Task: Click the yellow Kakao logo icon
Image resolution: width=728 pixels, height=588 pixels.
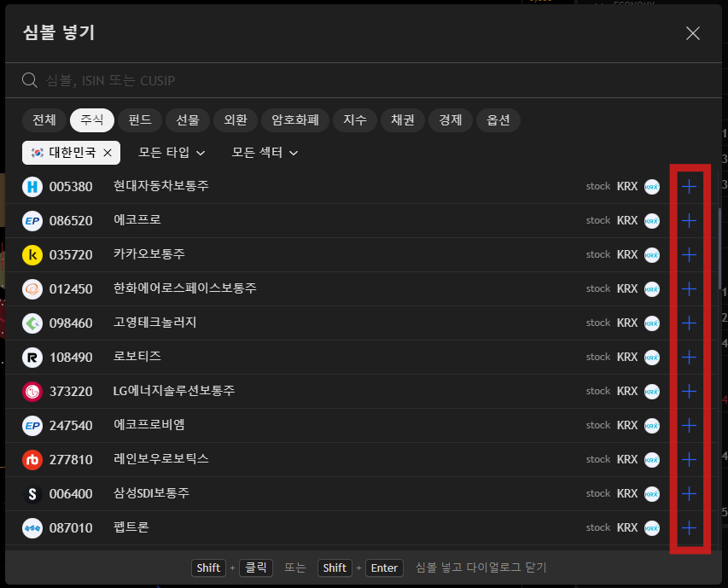Action: tap(32, 255)
